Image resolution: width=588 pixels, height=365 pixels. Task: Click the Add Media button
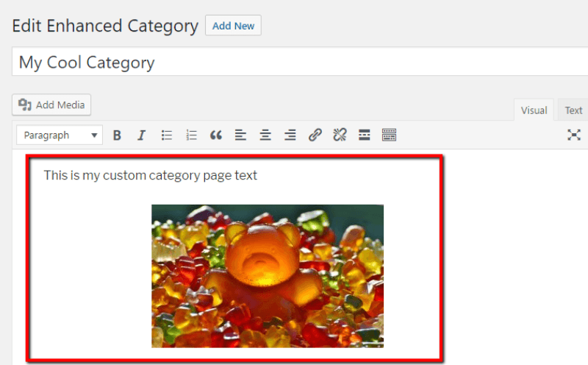click(51, 105)
